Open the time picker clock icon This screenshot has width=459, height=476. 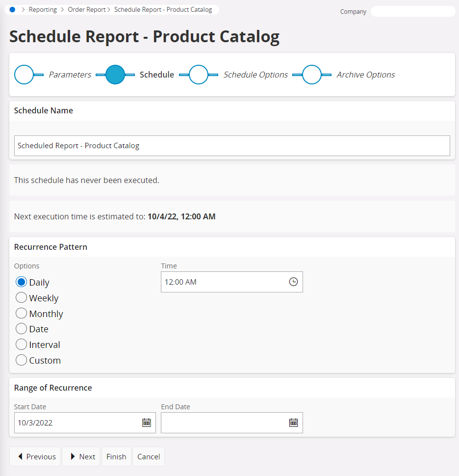point(293,282)
